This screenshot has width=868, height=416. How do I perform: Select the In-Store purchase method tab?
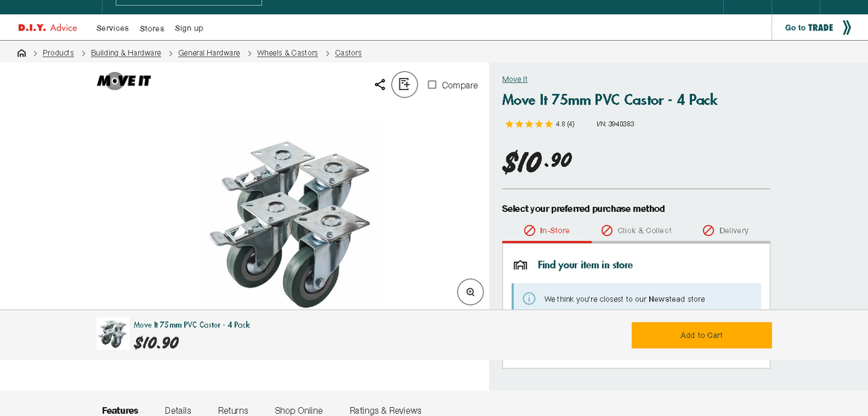coord(546,230)
